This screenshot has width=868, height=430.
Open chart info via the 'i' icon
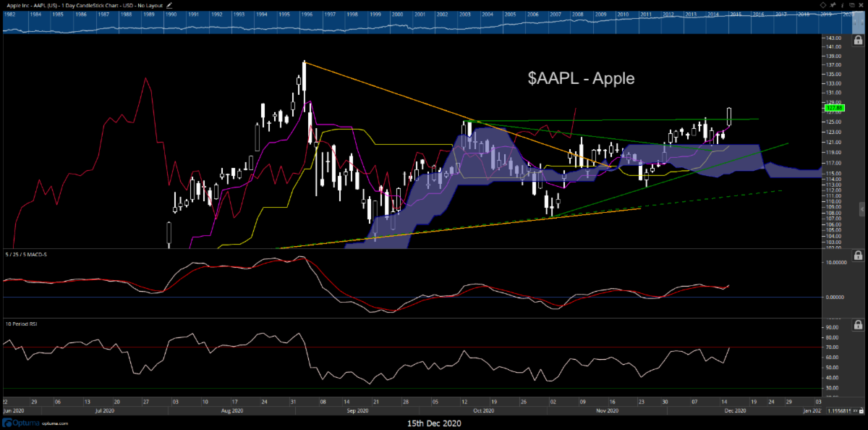click(x=842, y=5)
